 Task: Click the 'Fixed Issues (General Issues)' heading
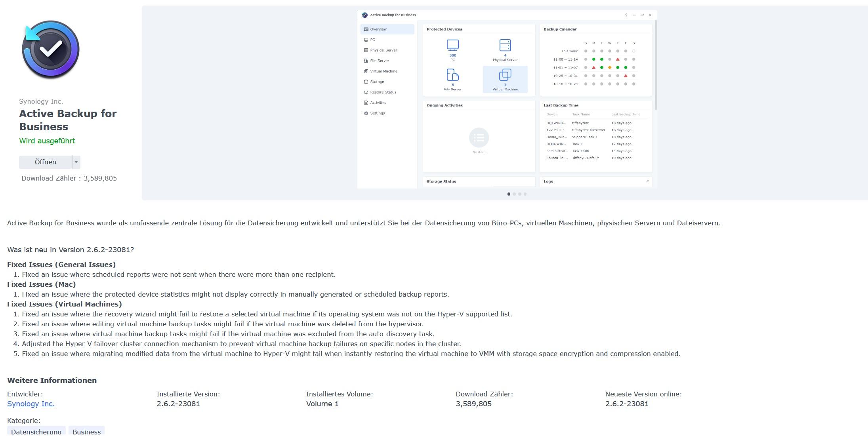coord(61,265)
